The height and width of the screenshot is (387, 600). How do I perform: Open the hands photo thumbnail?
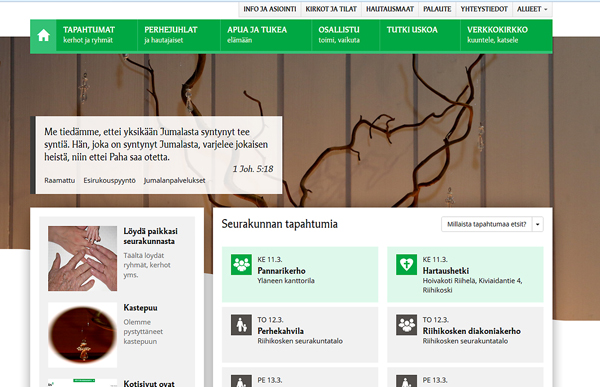82,258
